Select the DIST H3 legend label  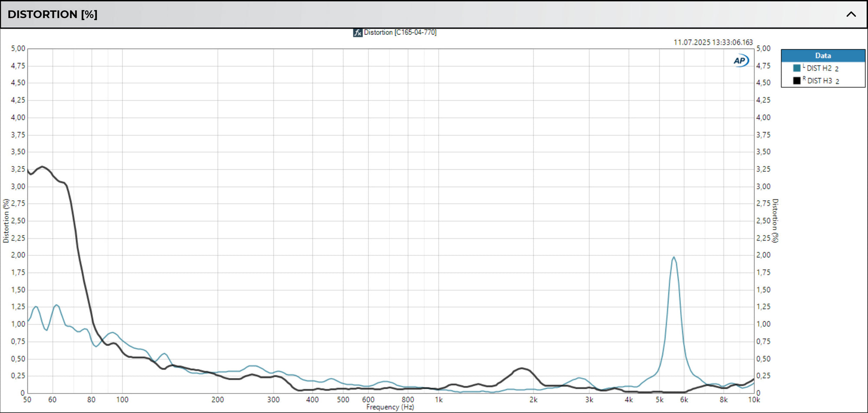point(819,81)
